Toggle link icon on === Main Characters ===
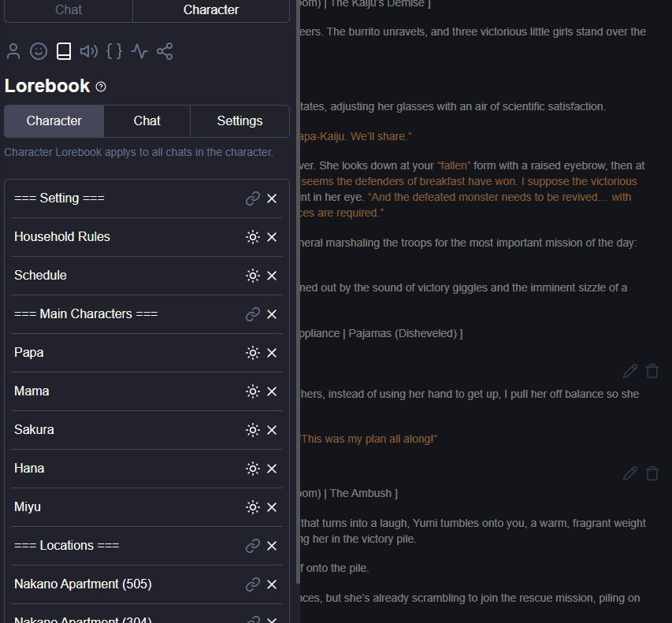 click(253, 314)
